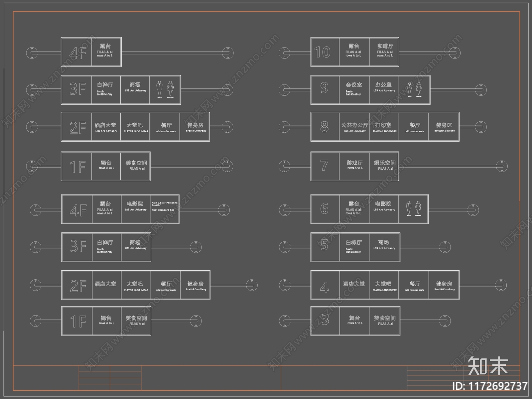Click the large 4 on the right-column sign
This screenshot has width=532, height=399.
point(325,287)
